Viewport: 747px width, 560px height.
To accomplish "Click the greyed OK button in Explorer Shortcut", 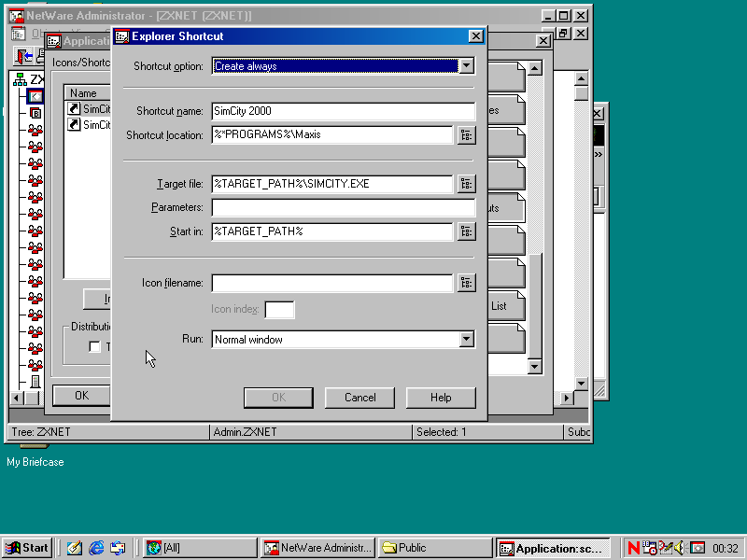I will 278,398.
